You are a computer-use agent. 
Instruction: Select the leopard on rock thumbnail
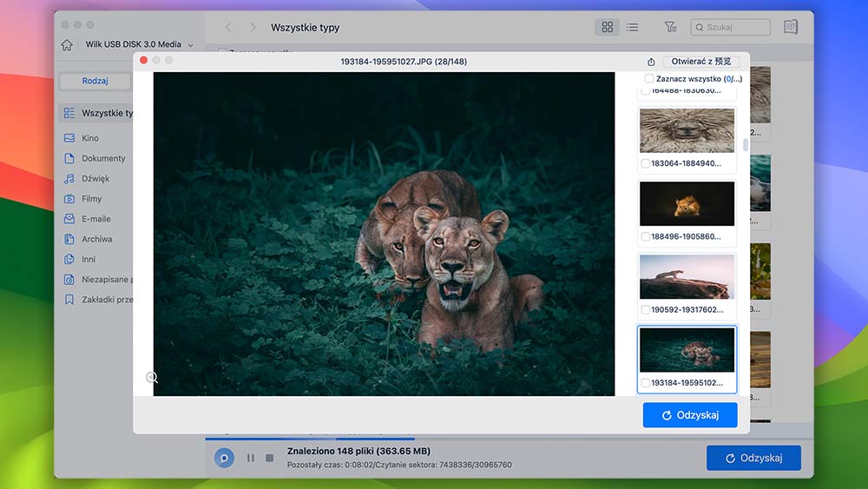687,276
